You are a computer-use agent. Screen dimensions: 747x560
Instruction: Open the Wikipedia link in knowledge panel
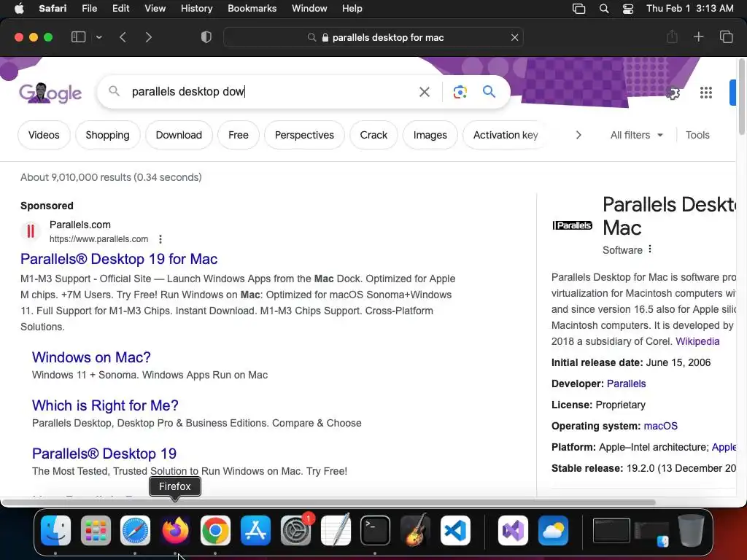point(697,341)
